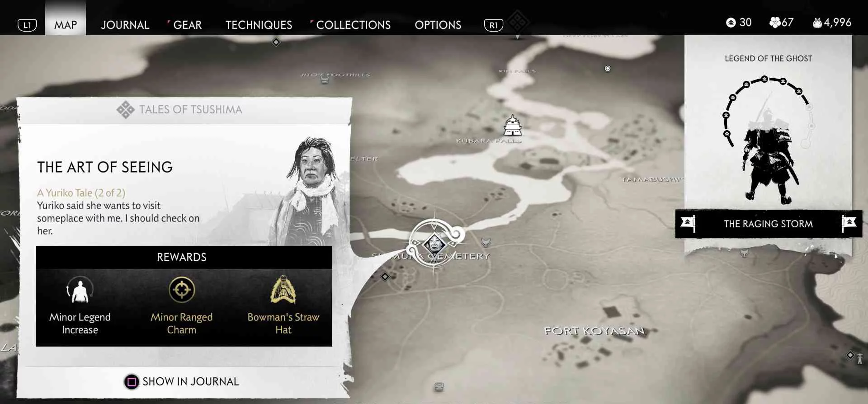Click the fox den icon near the cemetery

pos(486,242)
